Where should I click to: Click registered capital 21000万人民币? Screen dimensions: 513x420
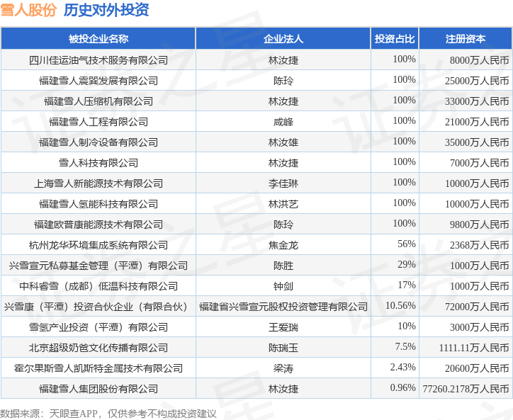coord(477,122)
